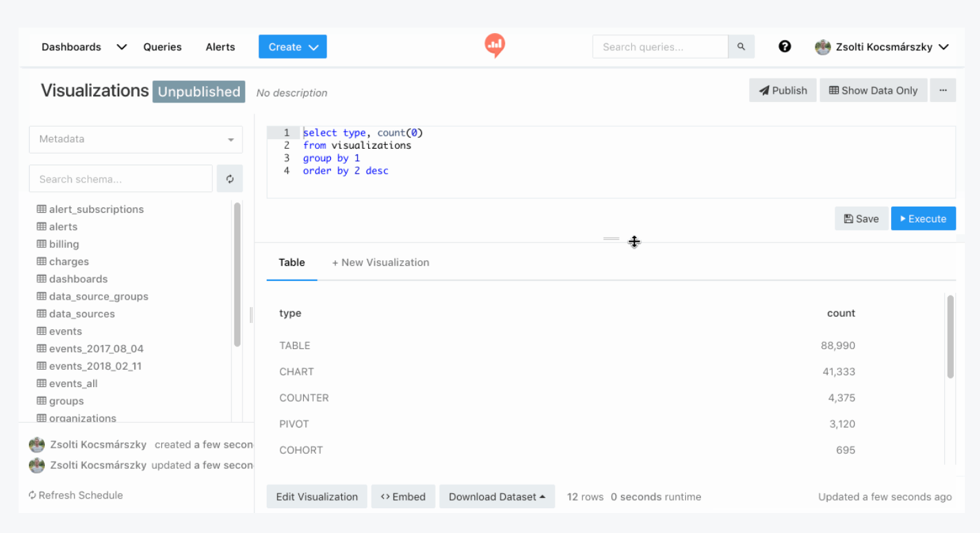Refresh the schema list

pyautogui.click(x=229, y=179)
